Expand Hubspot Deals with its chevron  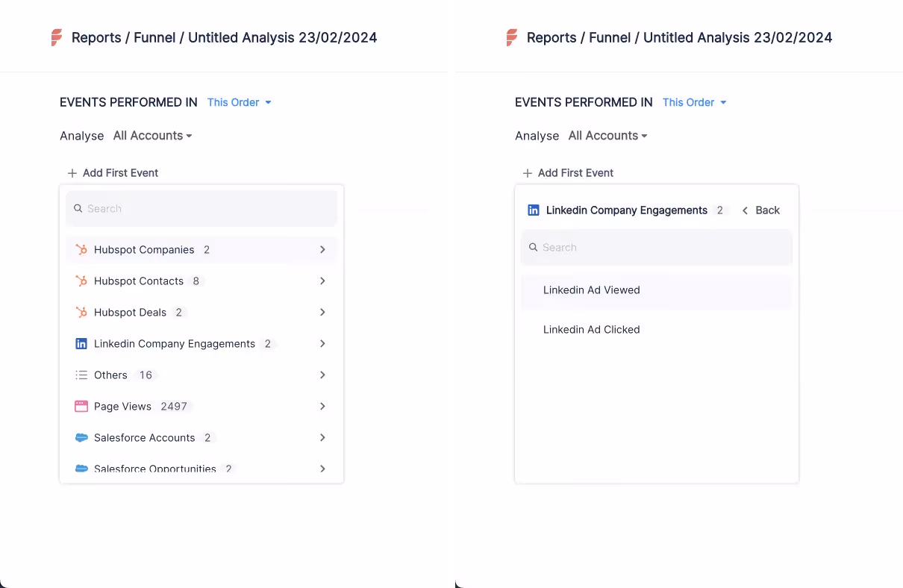pos(322,312)
